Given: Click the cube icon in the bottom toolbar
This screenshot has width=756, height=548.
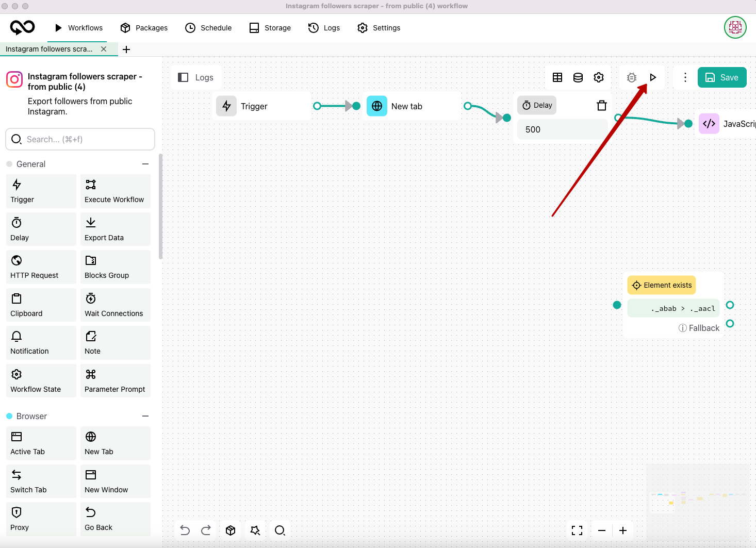Looking at the screenshot, I should (x=231, y=530).
